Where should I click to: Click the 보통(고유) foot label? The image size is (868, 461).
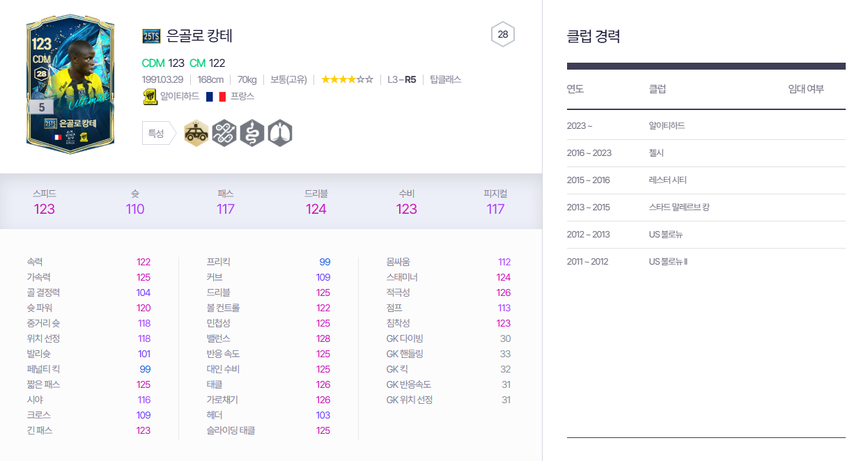pyautogui.click(x=290, y=79)
